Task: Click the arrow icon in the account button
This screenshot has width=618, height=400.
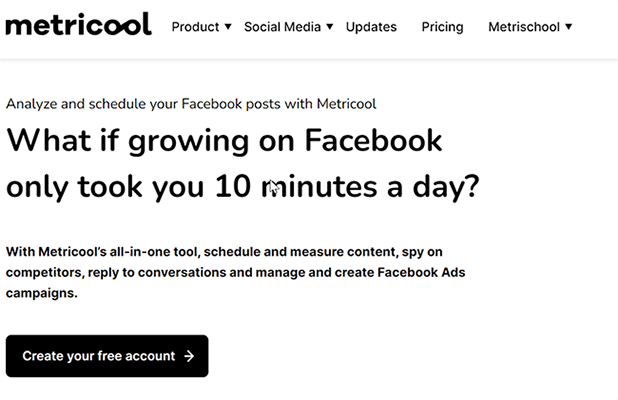Action: tap(189, 356)
